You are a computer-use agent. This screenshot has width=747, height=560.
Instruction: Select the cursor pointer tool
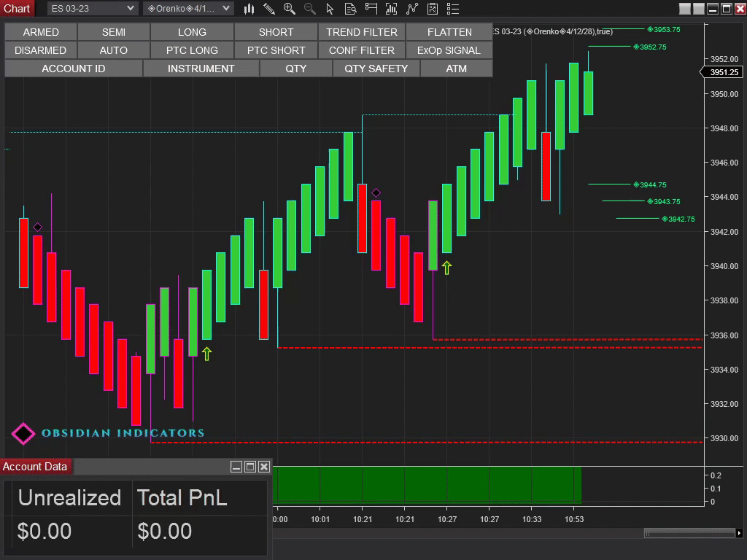330,9
